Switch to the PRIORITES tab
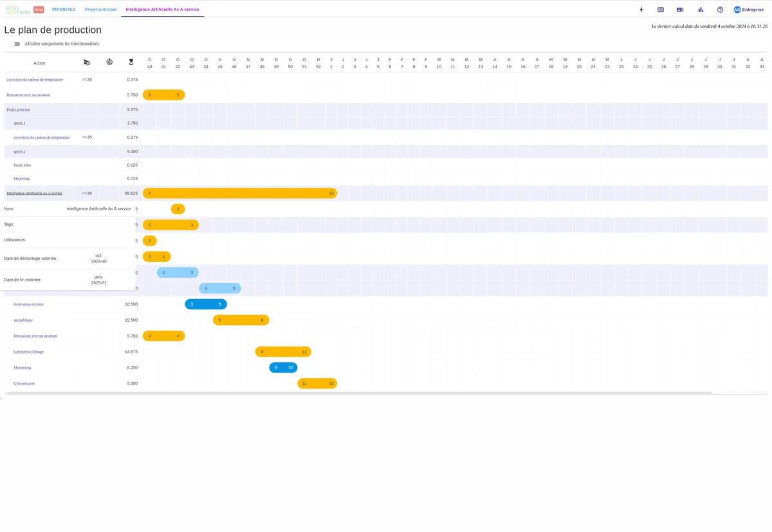The height and width of the screenshot is (532, 772). point(64,10)
